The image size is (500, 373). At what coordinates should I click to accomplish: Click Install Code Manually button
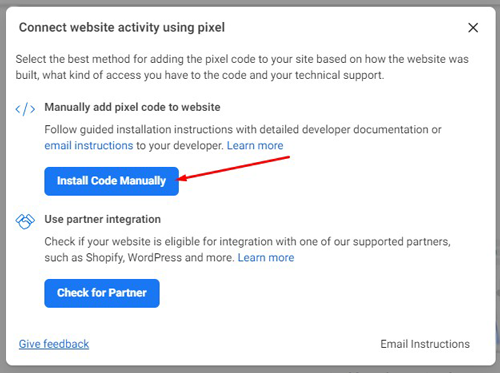111,181
